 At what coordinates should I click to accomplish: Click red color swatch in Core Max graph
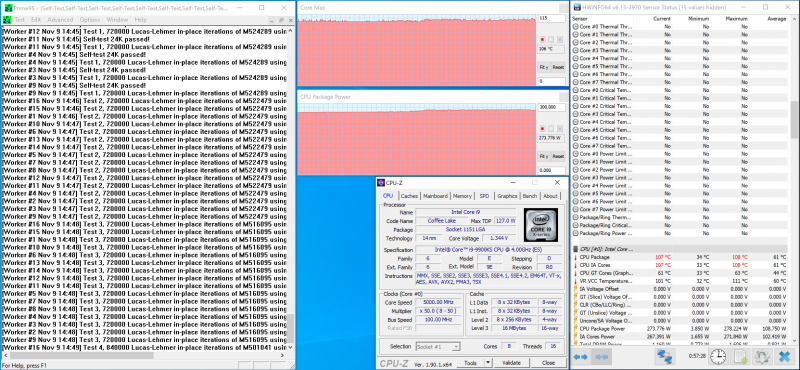542,40
